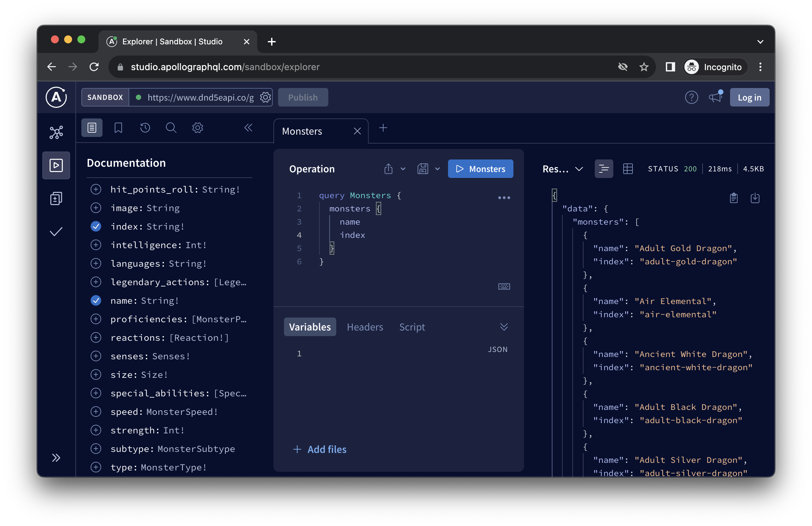This screenshot has width=812, height=526.
Task: Click Add files link
Action: pyautogui.click(x=320, y=450)
